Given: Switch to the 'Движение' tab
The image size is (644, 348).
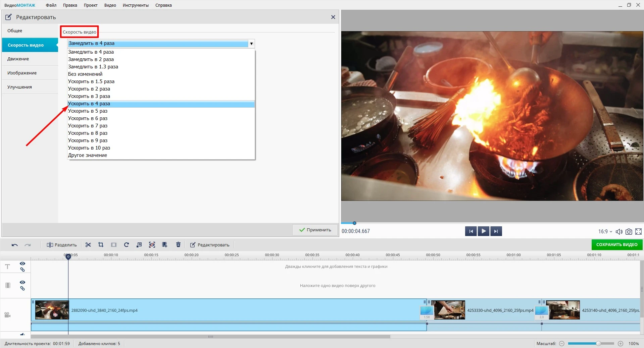Looking at the screenshot, I should [x=18, y=59].
